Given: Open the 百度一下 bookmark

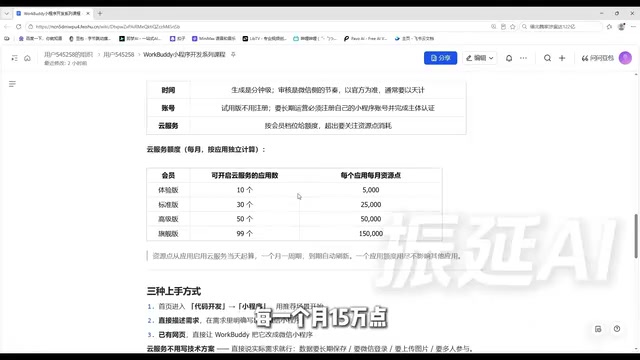Looking at the screenshot, I should tap(40, 38).
